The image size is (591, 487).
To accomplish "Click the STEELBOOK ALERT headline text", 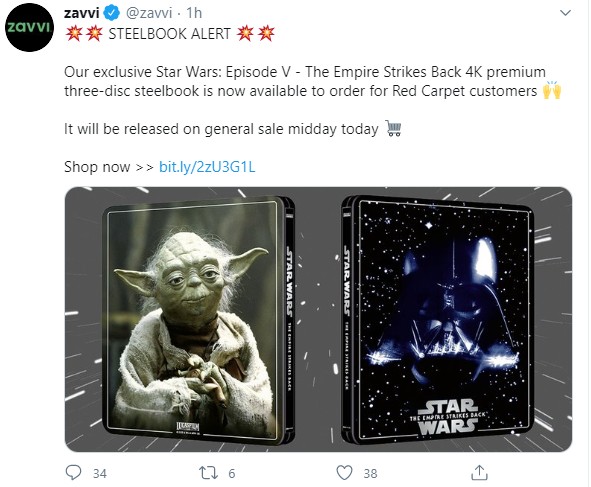I will point(169,34).
